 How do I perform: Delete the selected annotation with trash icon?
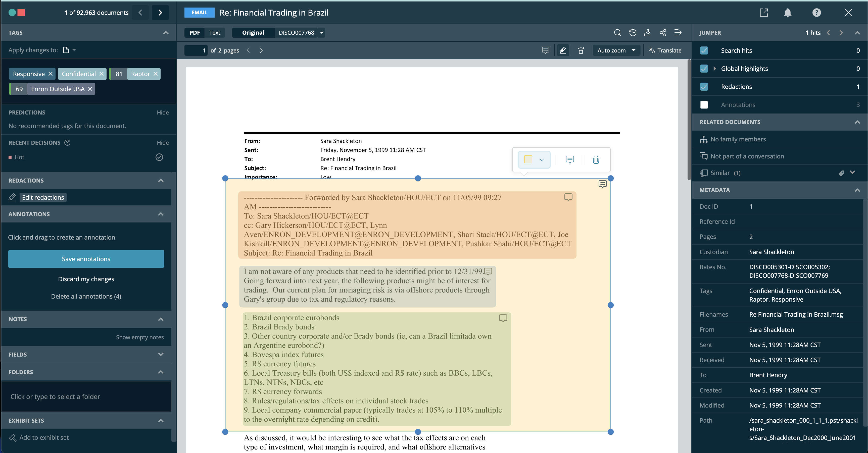pos(596,159)
